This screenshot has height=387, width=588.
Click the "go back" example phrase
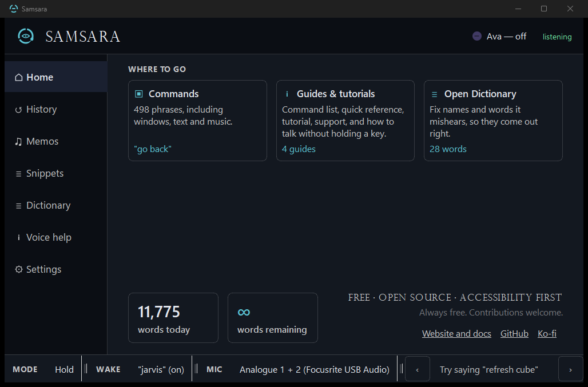click(153, 149)
